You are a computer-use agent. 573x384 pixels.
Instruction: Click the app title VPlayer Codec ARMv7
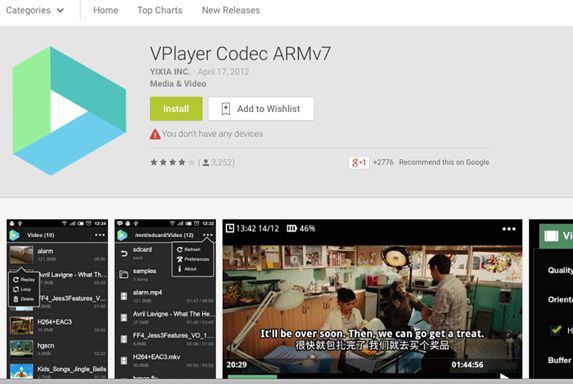tap(240, 53)
